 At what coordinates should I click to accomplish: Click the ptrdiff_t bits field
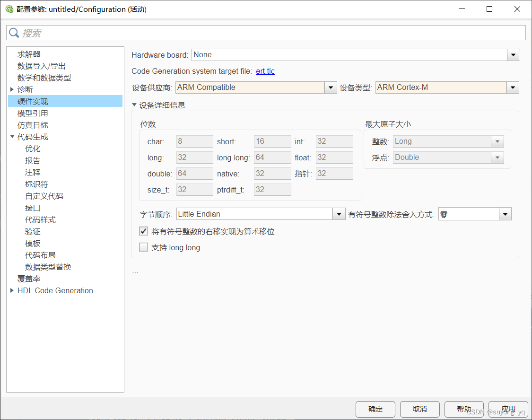pos(272,190)
